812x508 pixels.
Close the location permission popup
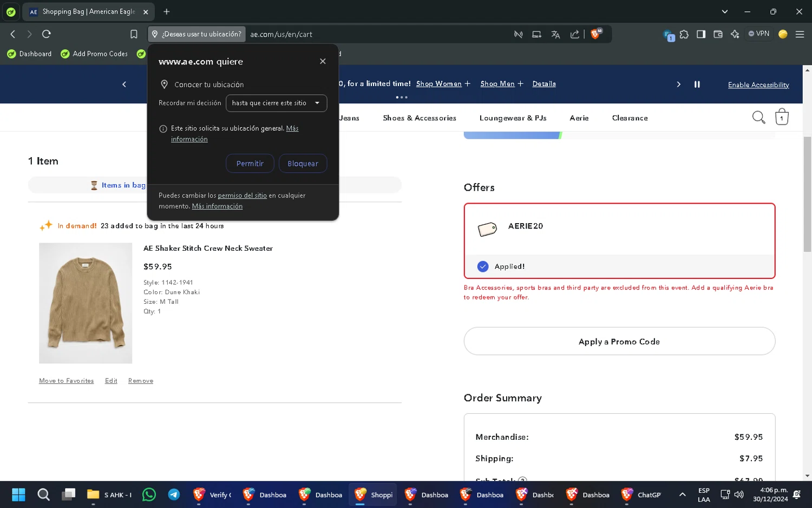(323, 61)
